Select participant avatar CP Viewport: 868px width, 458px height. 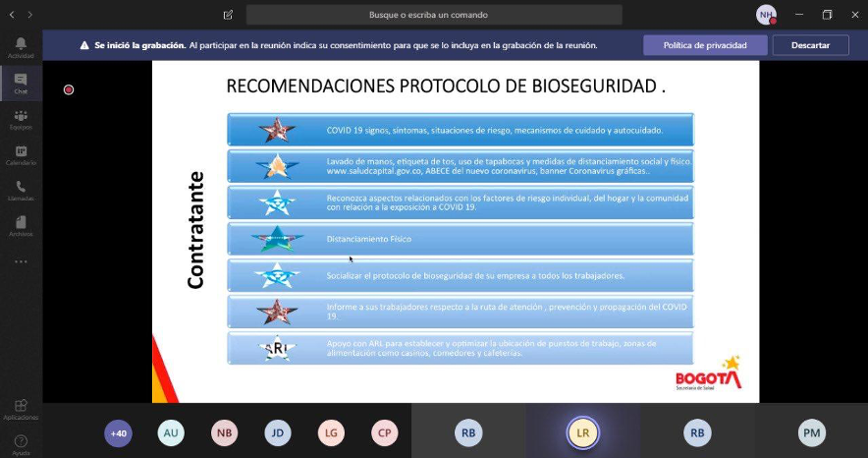coord(384,433)
